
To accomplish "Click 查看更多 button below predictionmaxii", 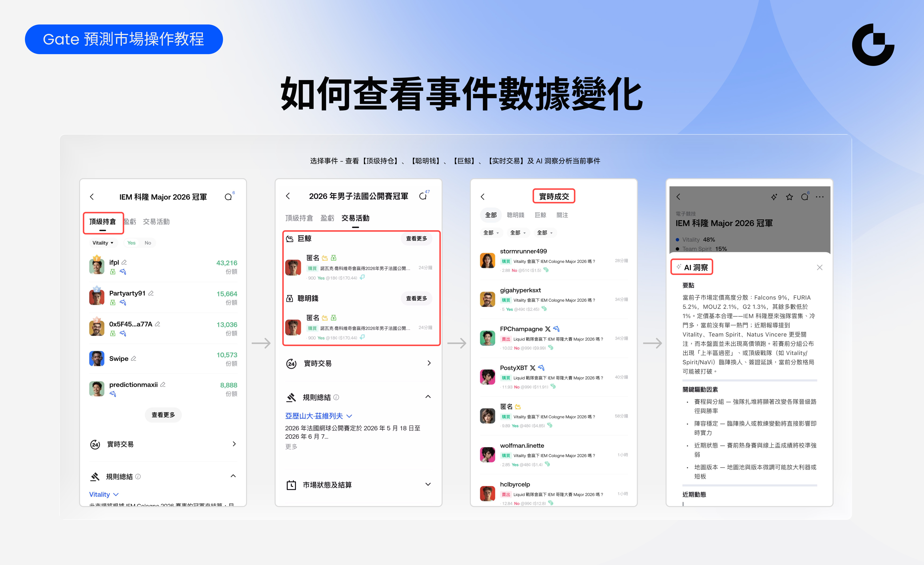I will pyautogui.click(x=163, y=415).
